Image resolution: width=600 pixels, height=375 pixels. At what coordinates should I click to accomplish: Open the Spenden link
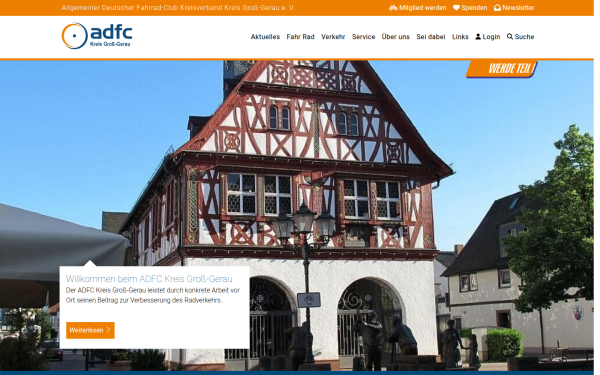(x=470, y=8)
